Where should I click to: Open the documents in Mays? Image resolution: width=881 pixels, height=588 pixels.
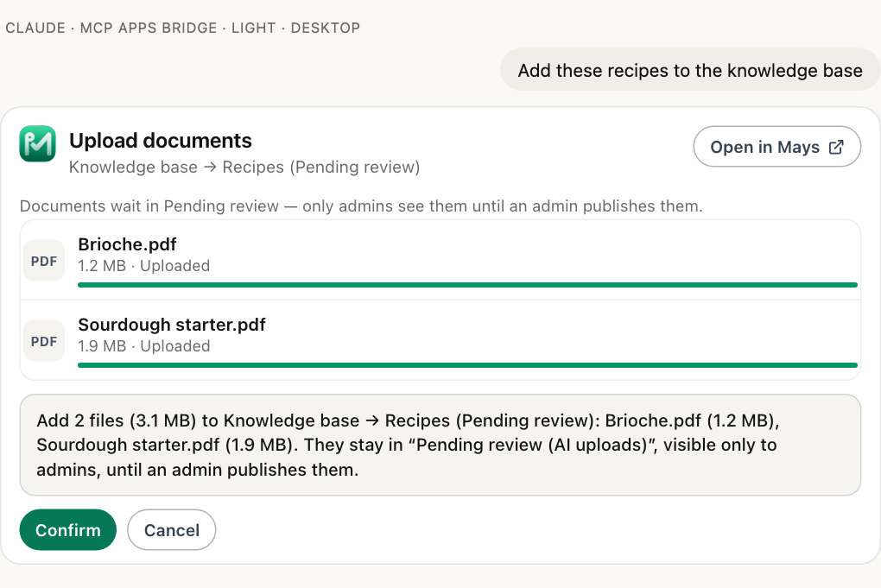(x=776, y=147)
